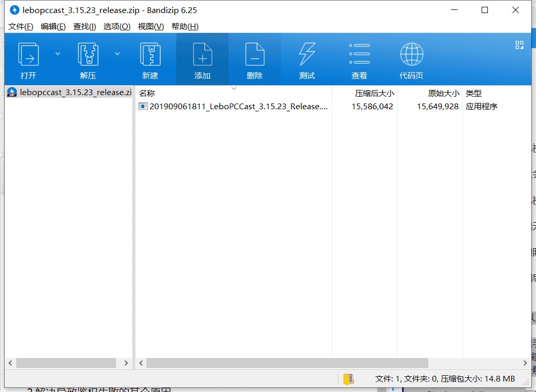The height and width of the screenshot is (392, 536).
Task: Sort by the 压缩后大小 column header
Action: pyautogui.click(x=364, y=93)
